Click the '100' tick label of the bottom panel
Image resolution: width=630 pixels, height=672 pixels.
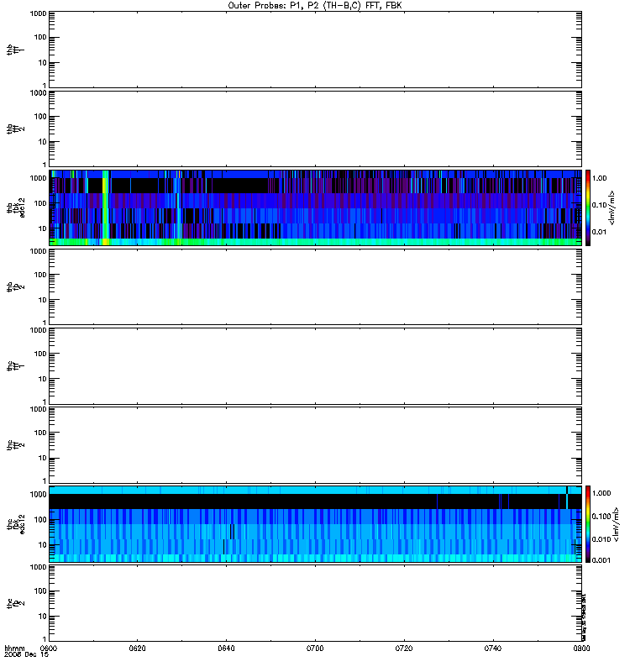[x=40, y=591]
